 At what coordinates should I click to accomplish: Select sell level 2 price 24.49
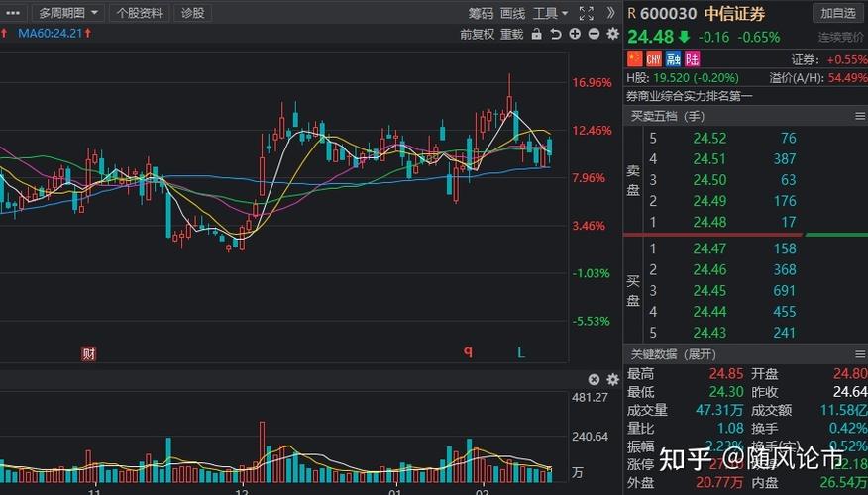(x=709, y=201)
